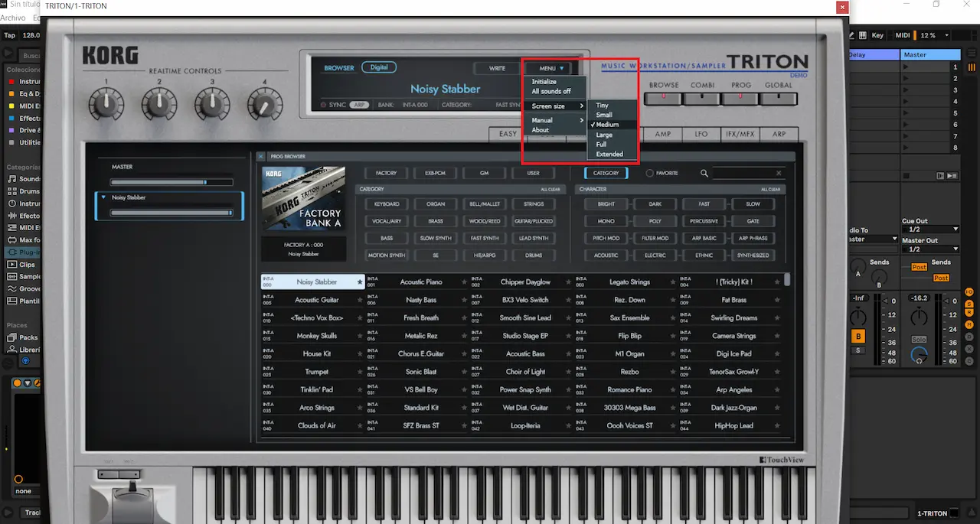Switch to the IFX/MFX tab

(740, 134)
